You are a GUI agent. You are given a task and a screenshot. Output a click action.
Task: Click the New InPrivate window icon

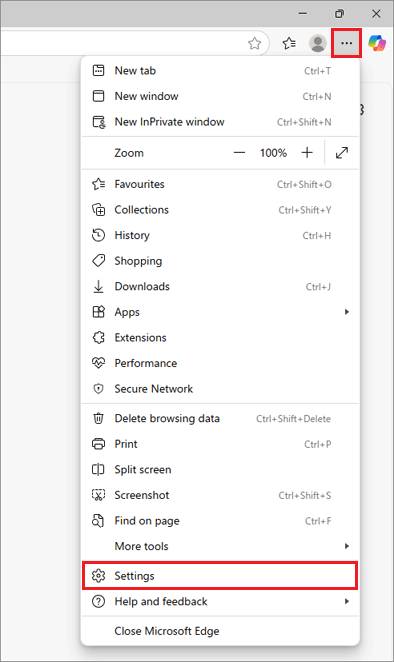point(99,122)
